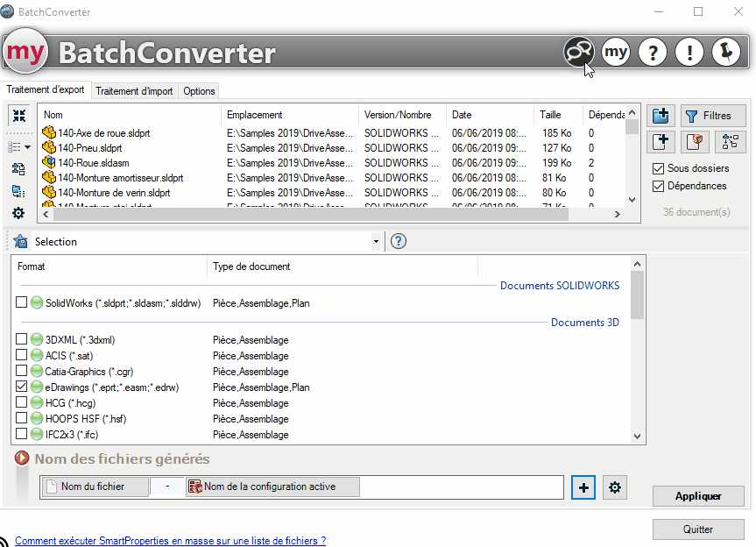The height and width of the screenshot is (547, 756).
Task: Check the 3DXML format checkbox
Action: (x=21, y=339)
